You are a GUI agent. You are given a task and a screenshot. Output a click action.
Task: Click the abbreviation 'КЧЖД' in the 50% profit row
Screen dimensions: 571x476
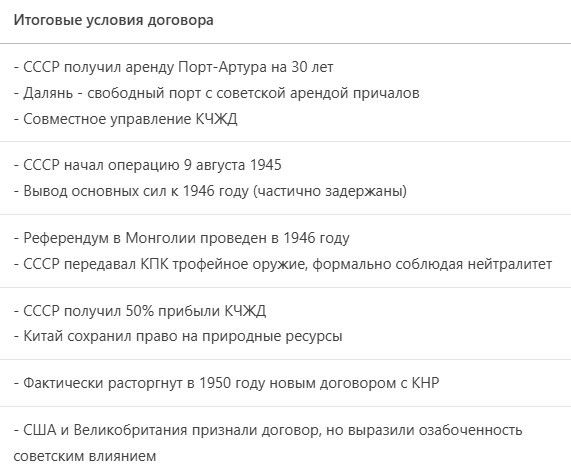click(245, 311)
